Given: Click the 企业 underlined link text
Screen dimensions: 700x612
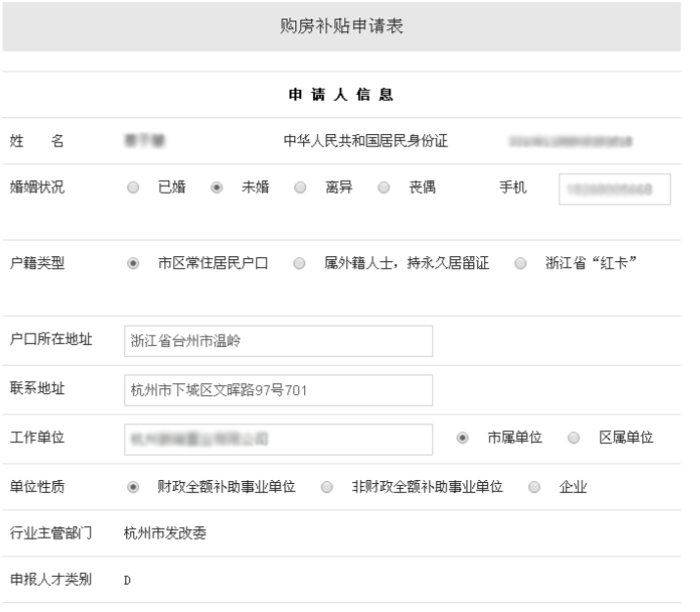Looking at the screenshot, I should pos(573,487).
